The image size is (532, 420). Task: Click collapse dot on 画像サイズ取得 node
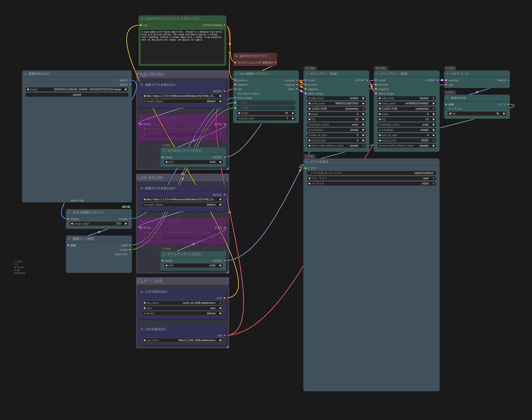pos(69,239)
